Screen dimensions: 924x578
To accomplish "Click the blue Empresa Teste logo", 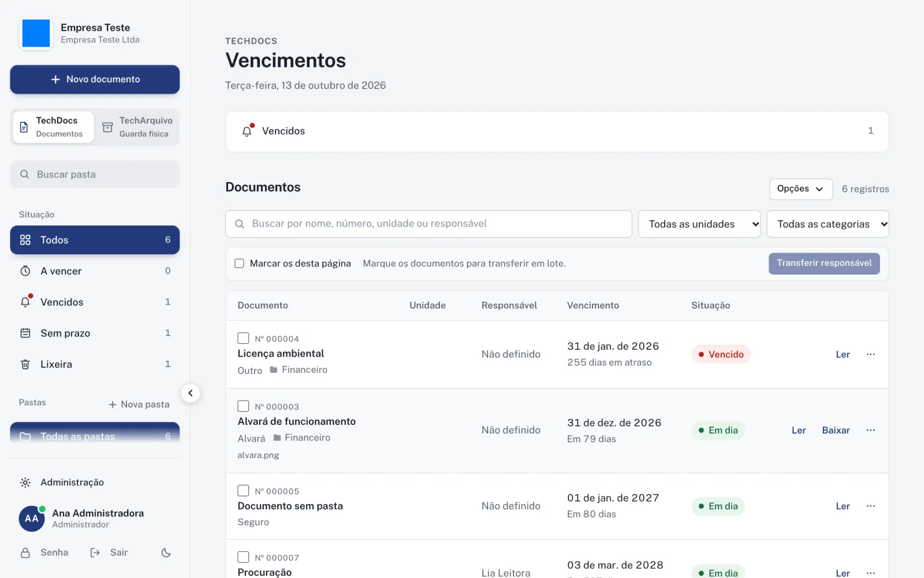I will (36, 34).
